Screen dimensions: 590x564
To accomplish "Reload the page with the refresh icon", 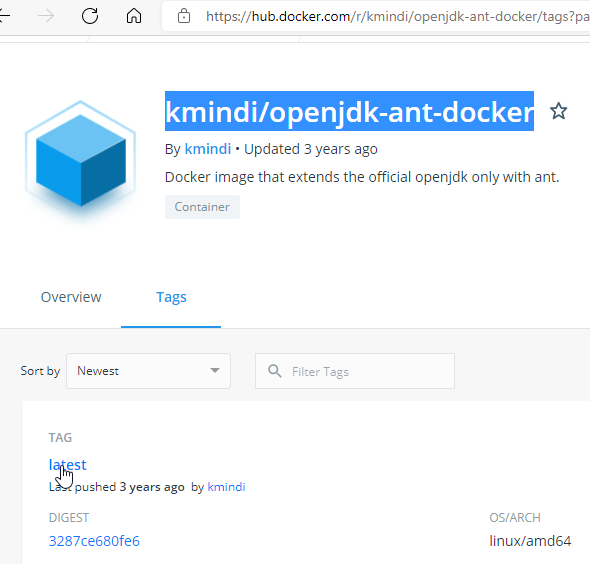I will (90, 16).
